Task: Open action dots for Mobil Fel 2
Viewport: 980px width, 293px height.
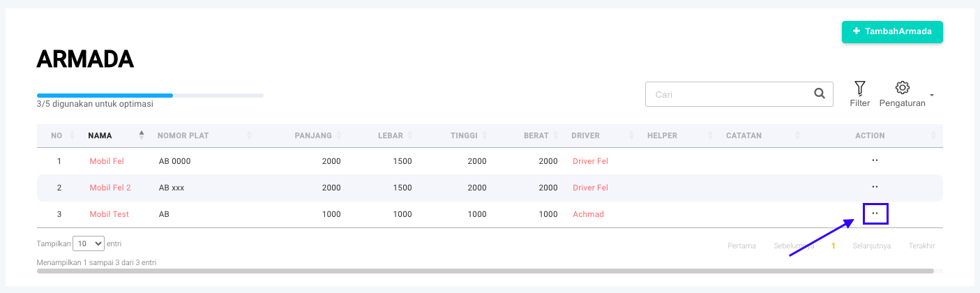Action: [x=875, y=187]
